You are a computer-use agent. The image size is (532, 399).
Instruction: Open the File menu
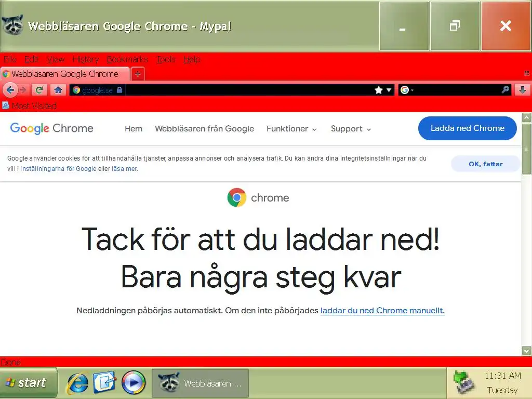(x=10, y=59)
